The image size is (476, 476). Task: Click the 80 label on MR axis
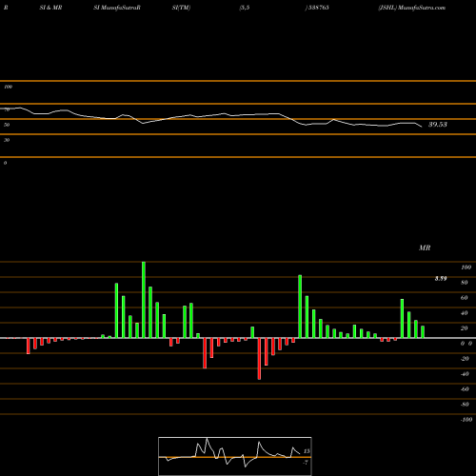coord(465,283)
